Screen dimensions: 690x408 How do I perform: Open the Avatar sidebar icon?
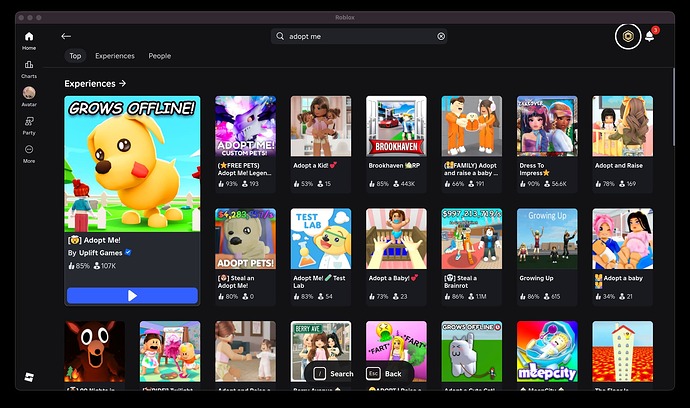[x=29, y=92]
